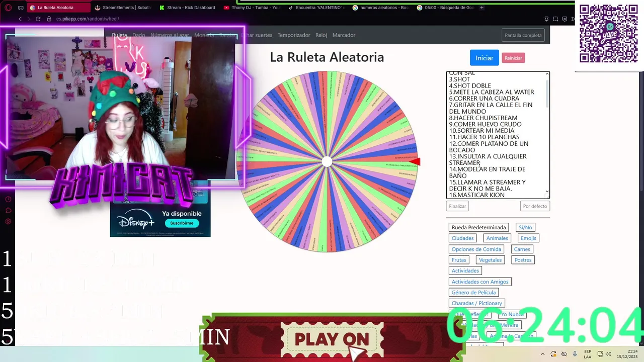Image resolution: width=644 pixels, height=362 pixels.
Task: Select Opciones de Comida preset
Action: (x=476, y=249)
